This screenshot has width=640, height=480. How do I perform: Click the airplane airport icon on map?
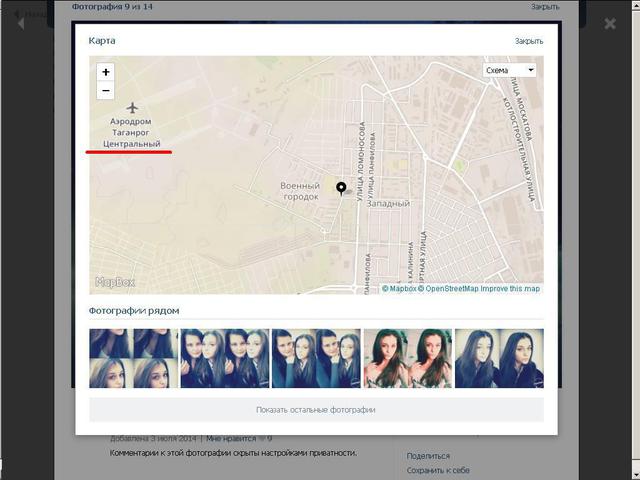coord(132,107)
